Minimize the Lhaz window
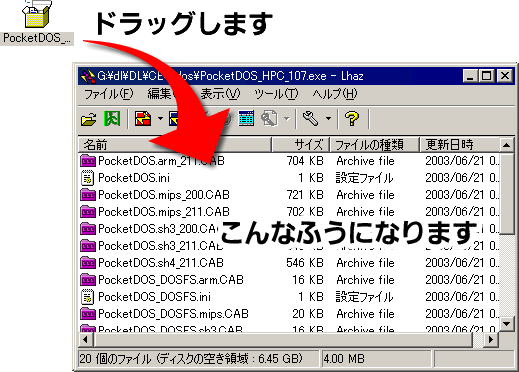 [x=470, y=76]
